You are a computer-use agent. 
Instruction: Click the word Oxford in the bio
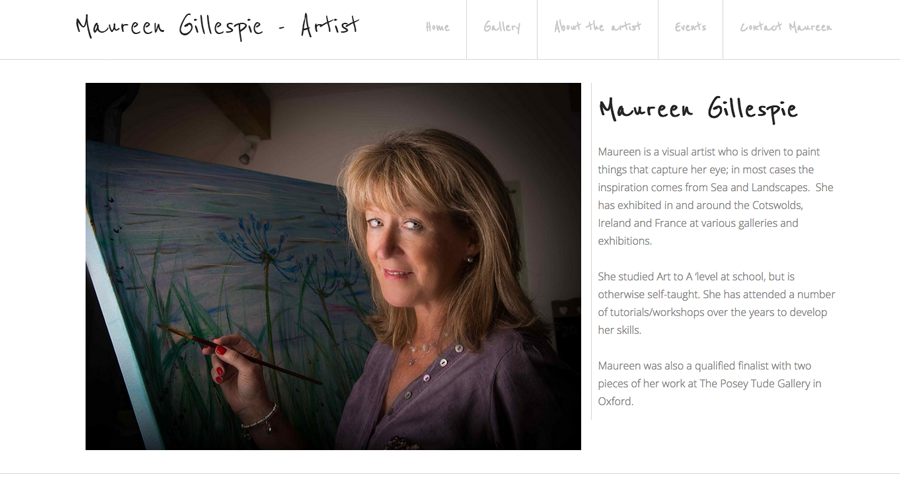click(x=615, y=401)
